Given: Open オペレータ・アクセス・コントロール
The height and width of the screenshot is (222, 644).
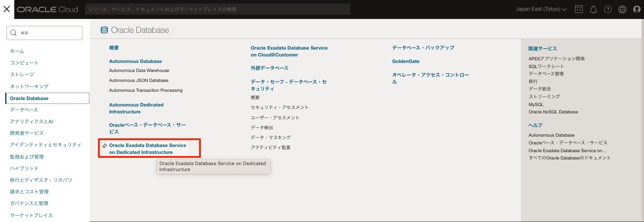Looking at the screenshot, I should pyautogui.click(x=431, y=78).
